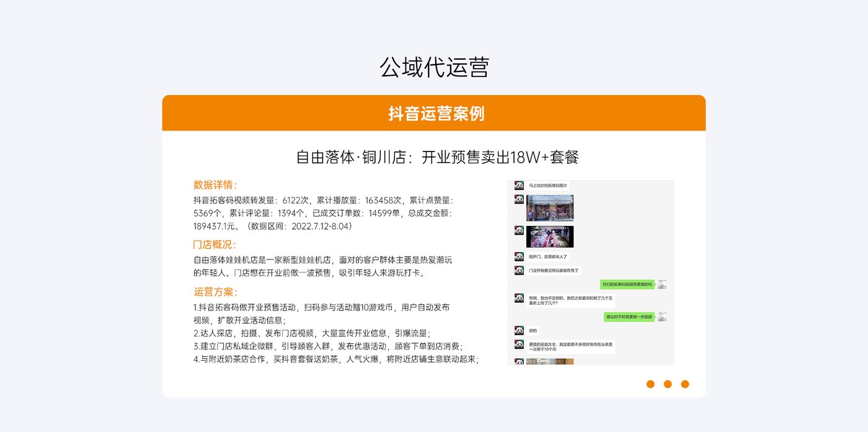Click the 自由落体·铜川店 case title
Viewport: 868px width, 432px height.
(437, 157)
